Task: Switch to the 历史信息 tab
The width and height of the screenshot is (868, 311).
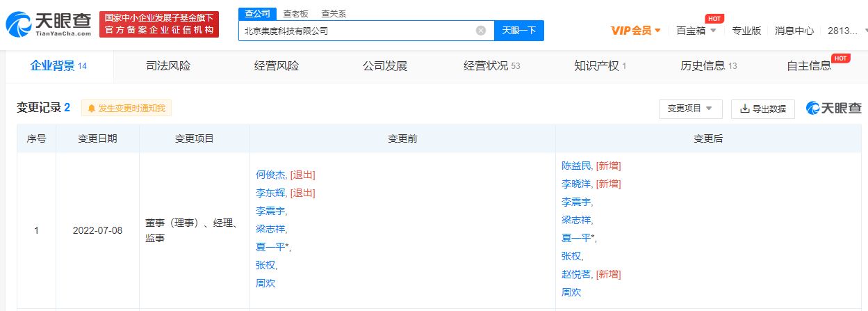Action: (x=709, y=66)
